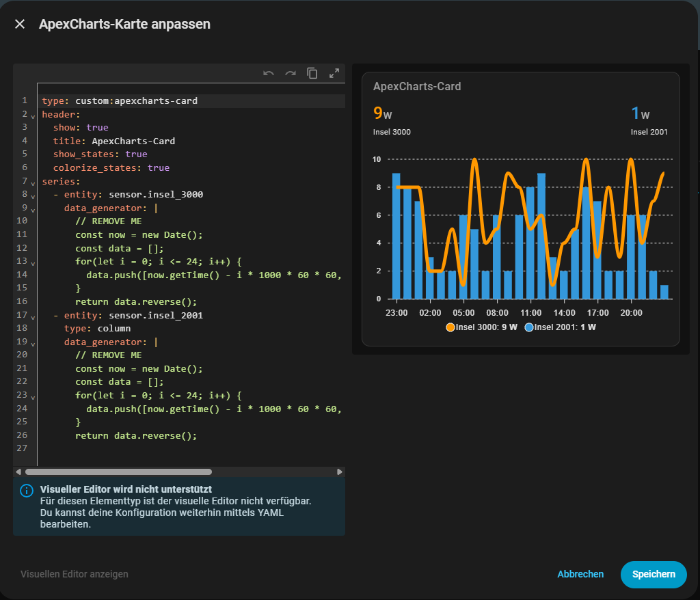Viewport: 700px width, 600px height.
Task: Copy the YAML code to clipboard
Action: tap(312, 73)
